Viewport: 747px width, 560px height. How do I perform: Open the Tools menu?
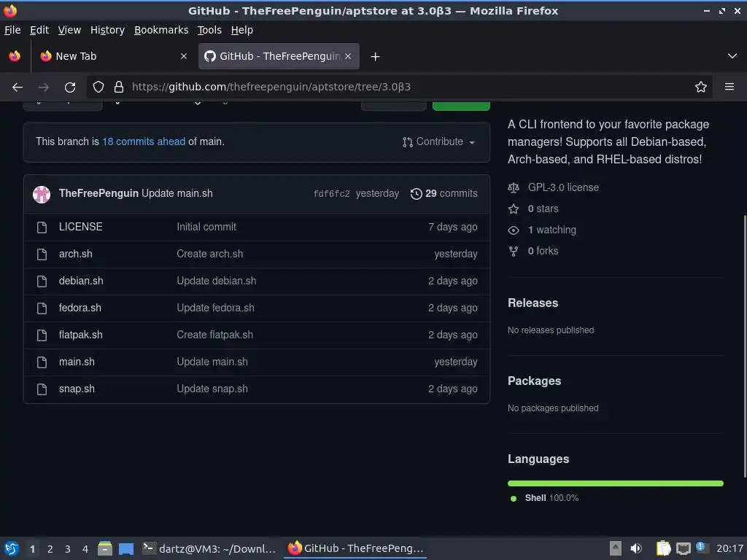point(209,30)
